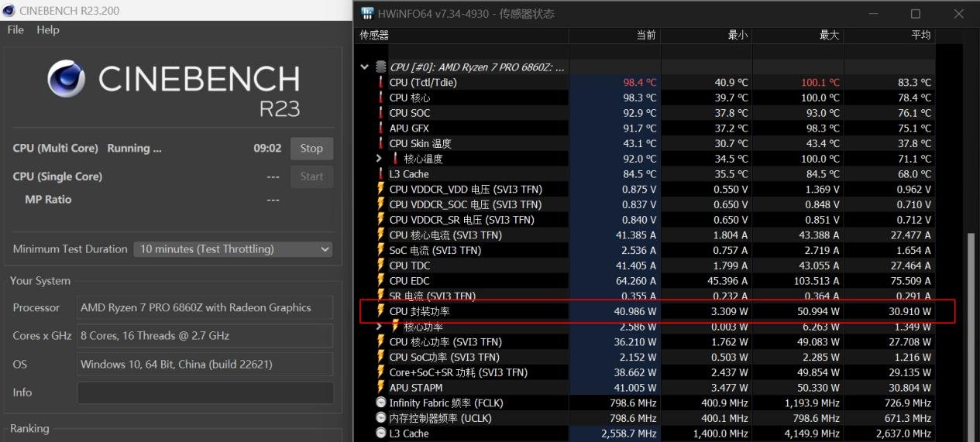This screenshot has height=442, width=980.
Task: Expand the 核心功率 tree row
Action: [x=379, y=327]
